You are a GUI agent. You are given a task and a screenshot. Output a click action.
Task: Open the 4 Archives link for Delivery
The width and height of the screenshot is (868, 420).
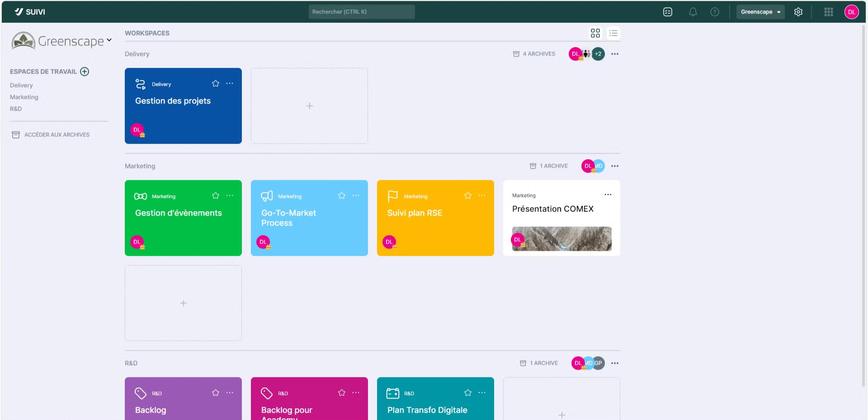(534, 54)
